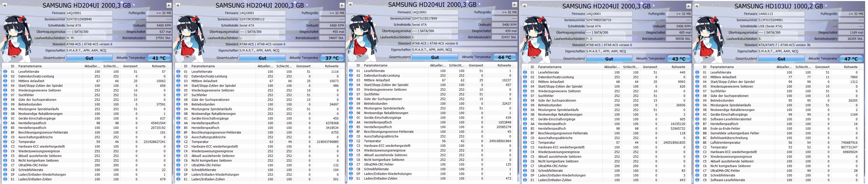
Task: Go to previous disk in H: M: panel
Action: click(x=5, y=5)
